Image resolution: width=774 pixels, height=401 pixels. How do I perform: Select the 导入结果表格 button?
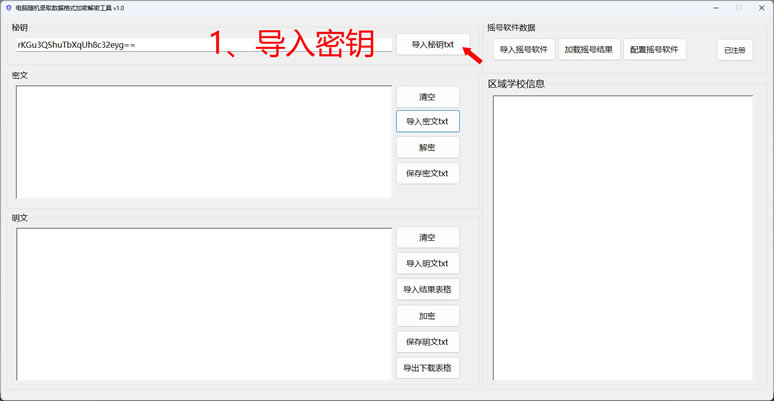tap(427, 290)
